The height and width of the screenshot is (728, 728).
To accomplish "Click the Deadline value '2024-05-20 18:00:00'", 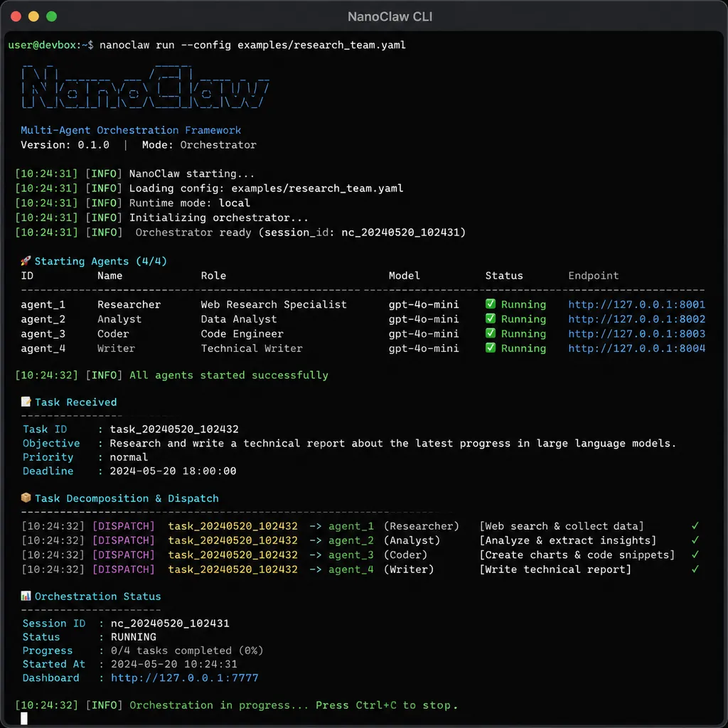I will (173, 471).
